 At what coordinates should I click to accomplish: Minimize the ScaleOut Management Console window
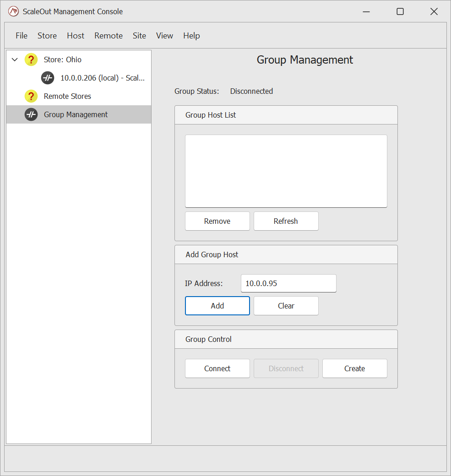[x=367, y=11]
